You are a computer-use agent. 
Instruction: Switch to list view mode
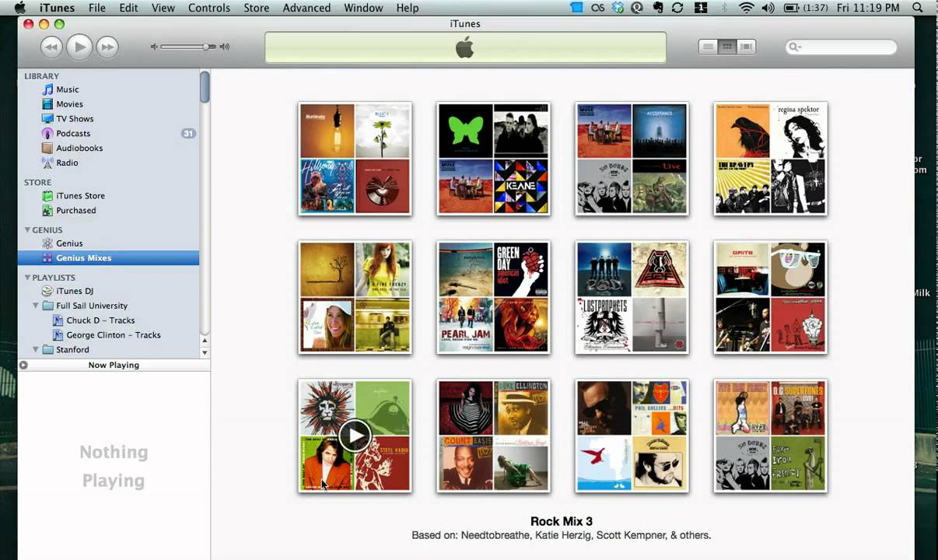point(708,47)
